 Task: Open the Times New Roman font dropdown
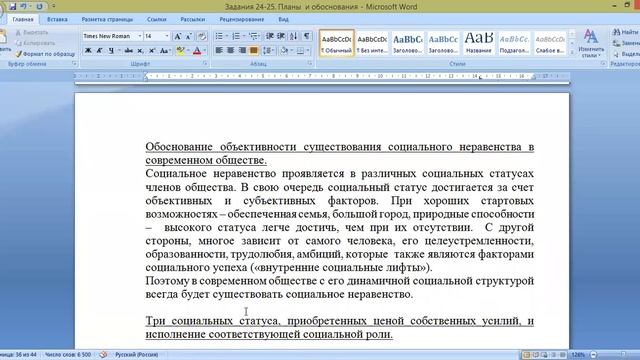[140, 36]
